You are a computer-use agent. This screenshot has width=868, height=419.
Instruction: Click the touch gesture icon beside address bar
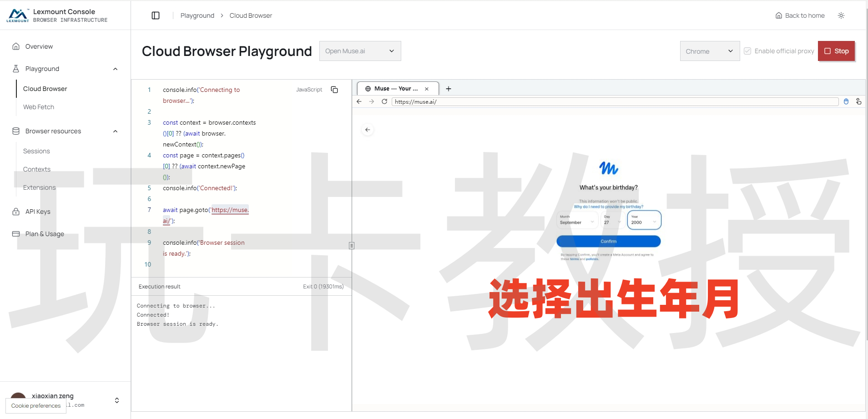[x=858, y=101]
